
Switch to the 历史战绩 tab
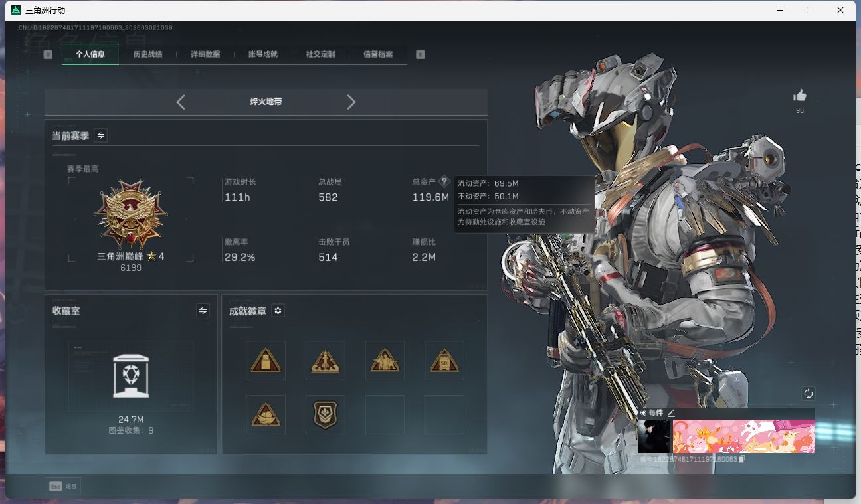147,54
